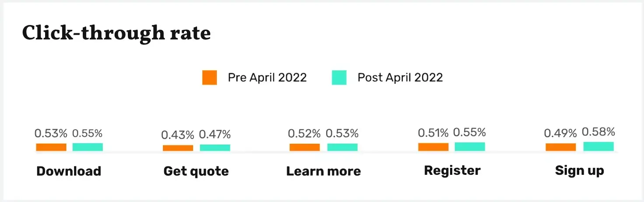
Task: Select the teal Register bar
Action: (470, 147)
